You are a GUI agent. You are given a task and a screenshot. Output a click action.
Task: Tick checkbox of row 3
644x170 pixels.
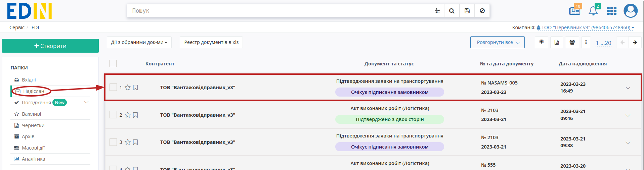point(113,142)
